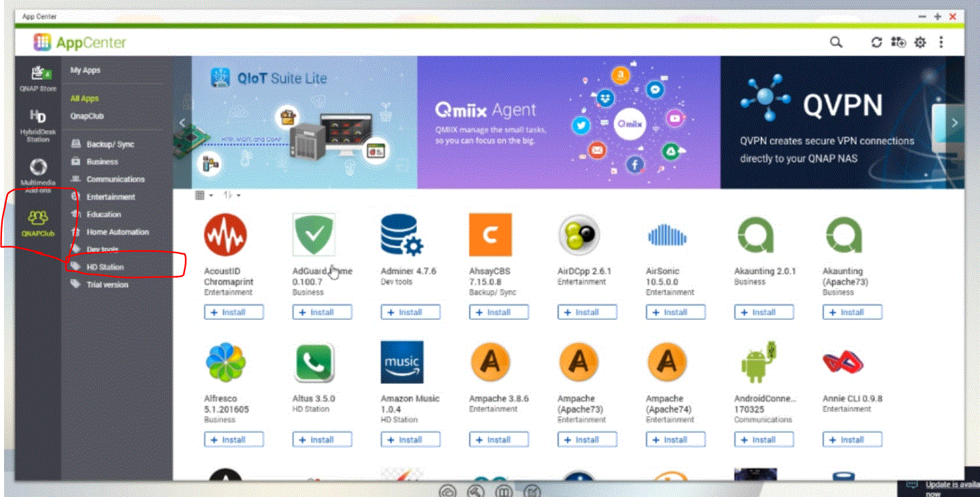Install Amazon Music 1.0.4
The image size is (980, 497).
[410, 440]
